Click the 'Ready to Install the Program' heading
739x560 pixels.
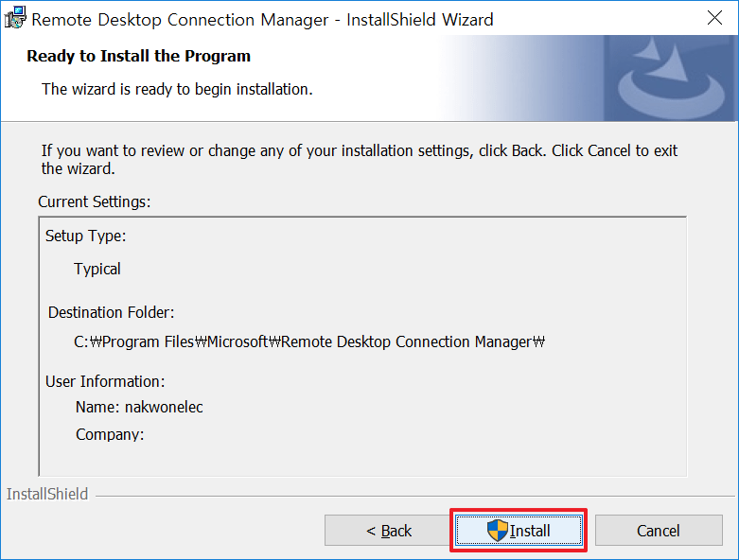point(138,56)
